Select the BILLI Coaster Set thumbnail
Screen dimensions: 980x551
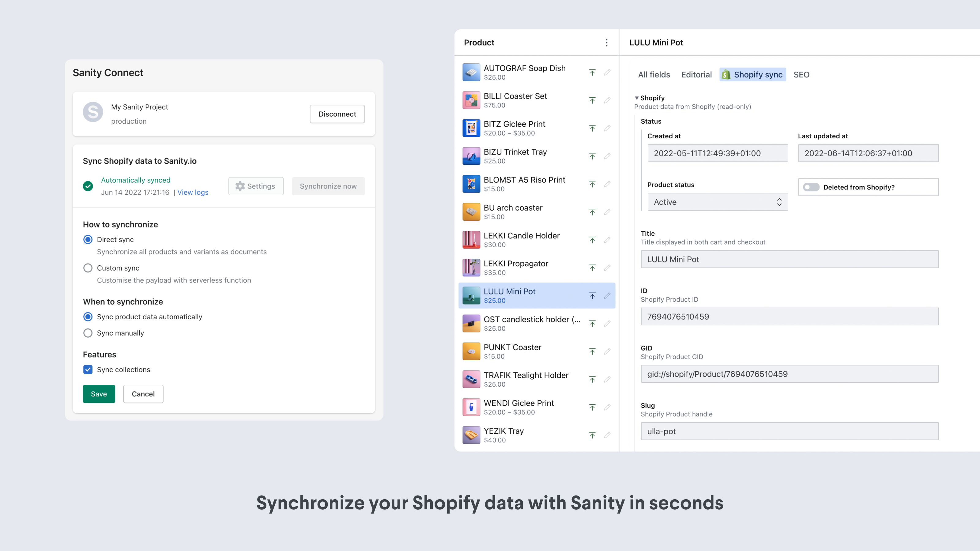471,100
